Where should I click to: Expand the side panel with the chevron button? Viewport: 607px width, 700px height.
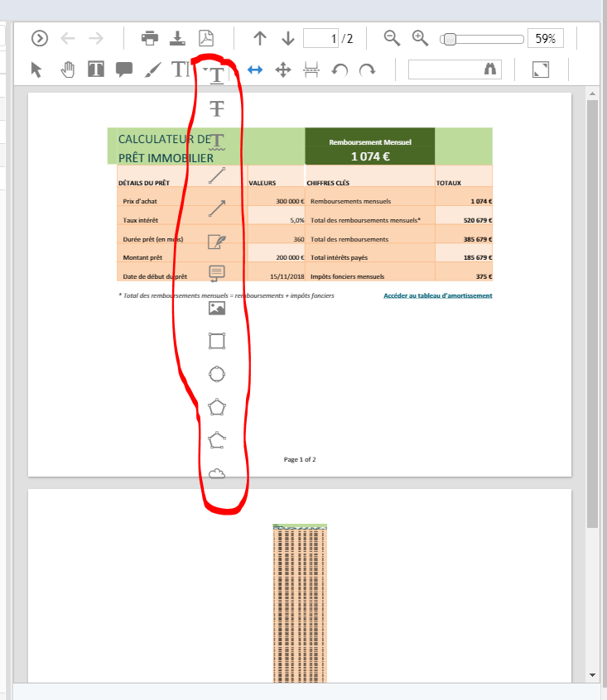point(40,38)
